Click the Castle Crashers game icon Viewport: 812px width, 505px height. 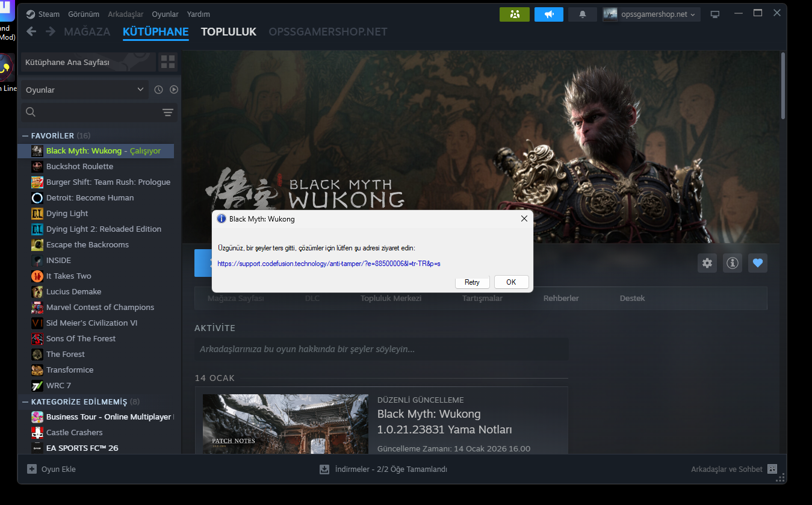coord(37,432)
